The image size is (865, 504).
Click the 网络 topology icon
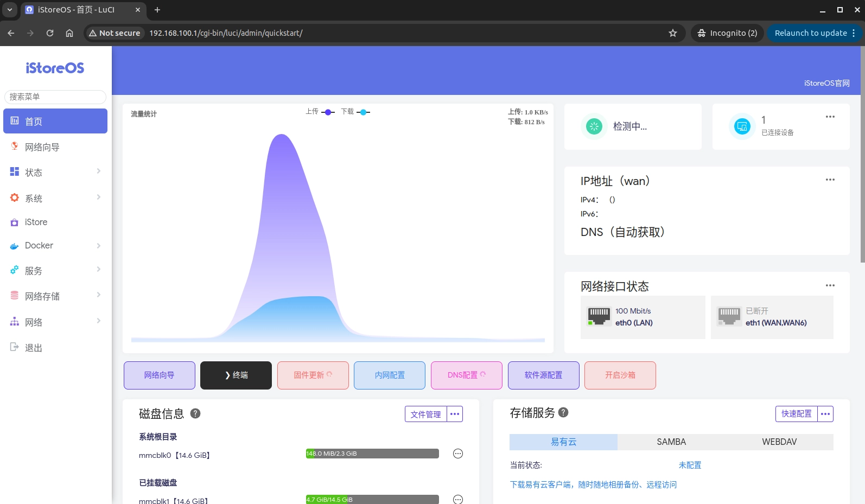click(x=15, y=322)
